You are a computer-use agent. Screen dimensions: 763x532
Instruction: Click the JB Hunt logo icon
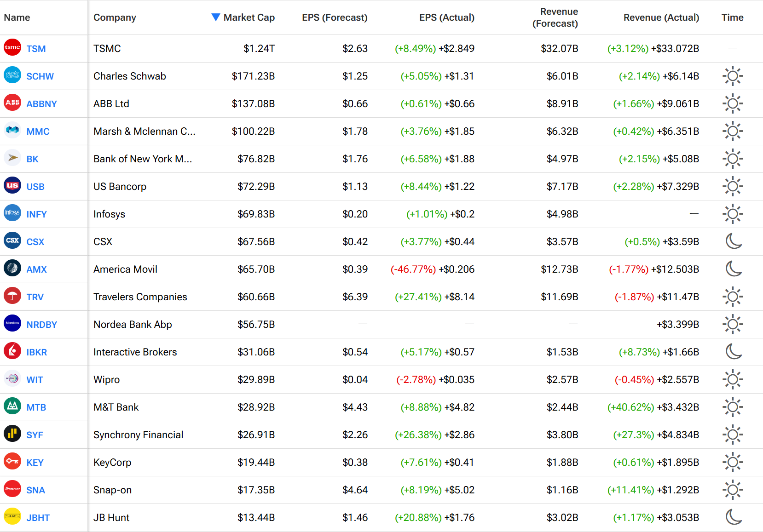[12, 516]
